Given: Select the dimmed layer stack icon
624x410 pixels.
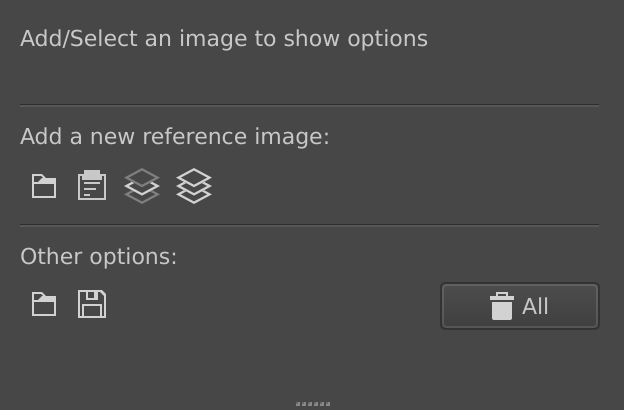Looking at the screenshot, I should coord(142,186).
